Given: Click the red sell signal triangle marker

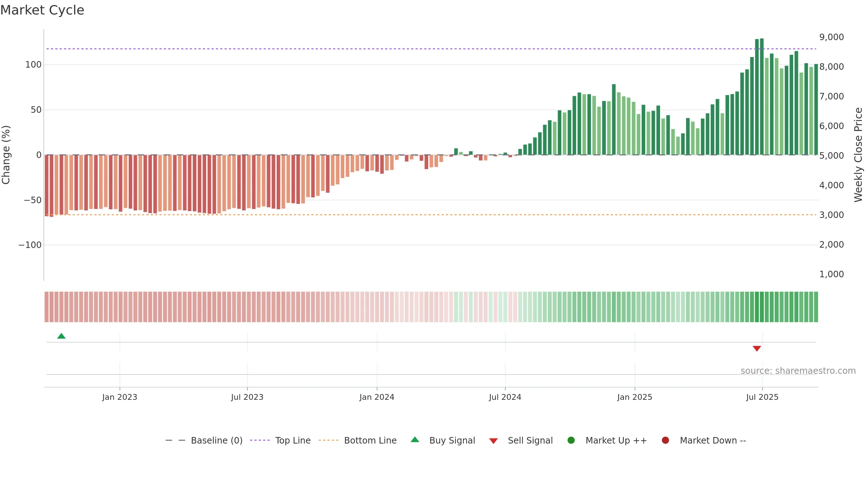Looking at the screenshot, I should click(757, 348).
